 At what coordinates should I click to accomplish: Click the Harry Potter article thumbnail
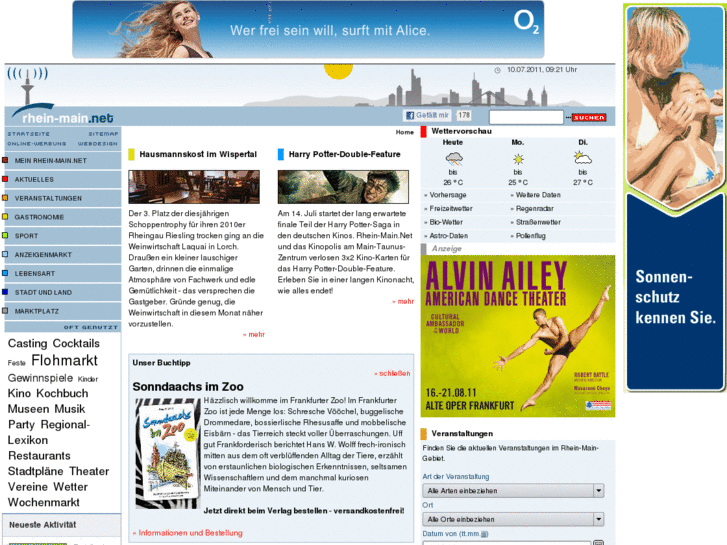coord(343,187)
